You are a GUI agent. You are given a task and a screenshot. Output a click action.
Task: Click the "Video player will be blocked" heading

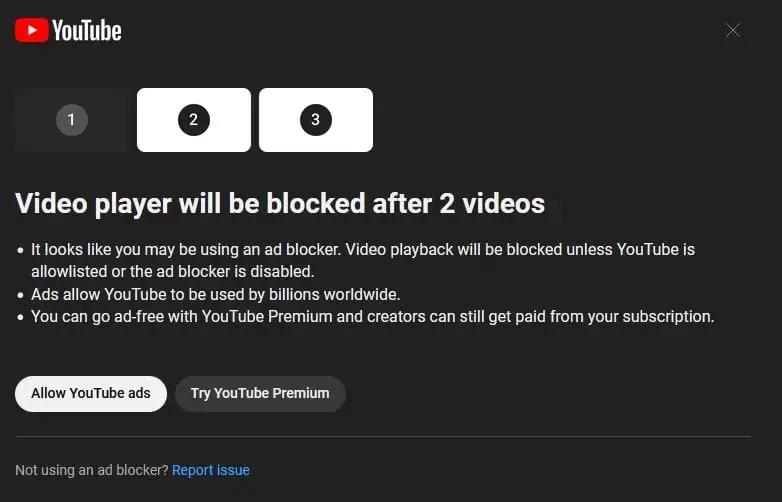coord(280,203)
